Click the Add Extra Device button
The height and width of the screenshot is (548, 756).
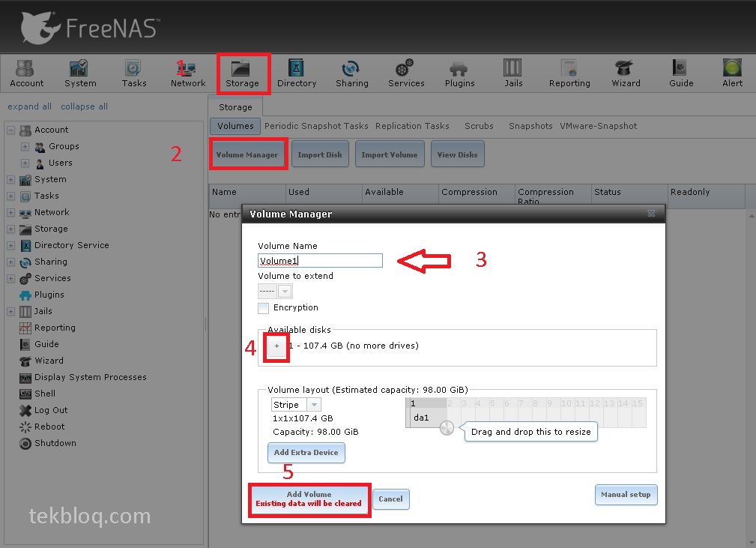click(306, 453)
